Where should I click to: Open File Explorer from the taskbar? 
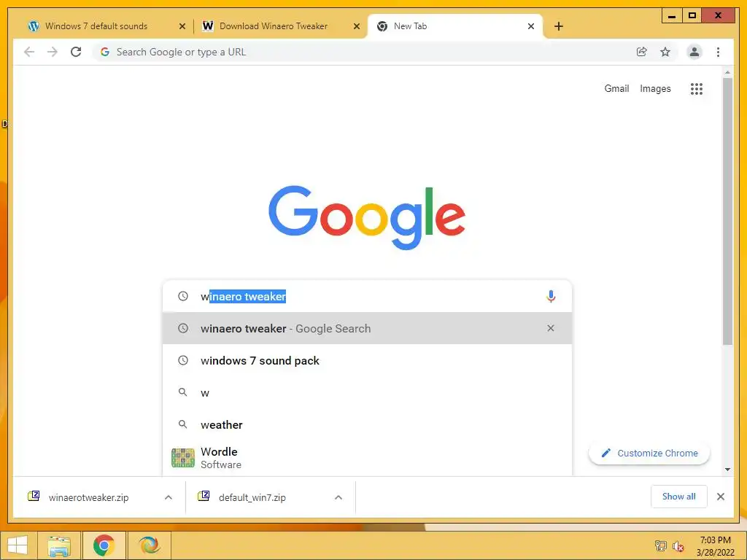(59, 545)
